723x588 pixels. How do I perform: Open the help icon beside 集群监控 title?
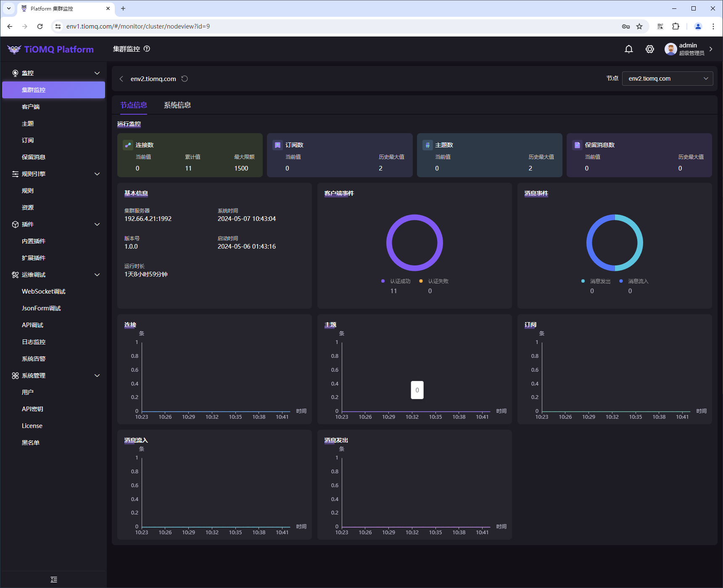tap(147, 49)
